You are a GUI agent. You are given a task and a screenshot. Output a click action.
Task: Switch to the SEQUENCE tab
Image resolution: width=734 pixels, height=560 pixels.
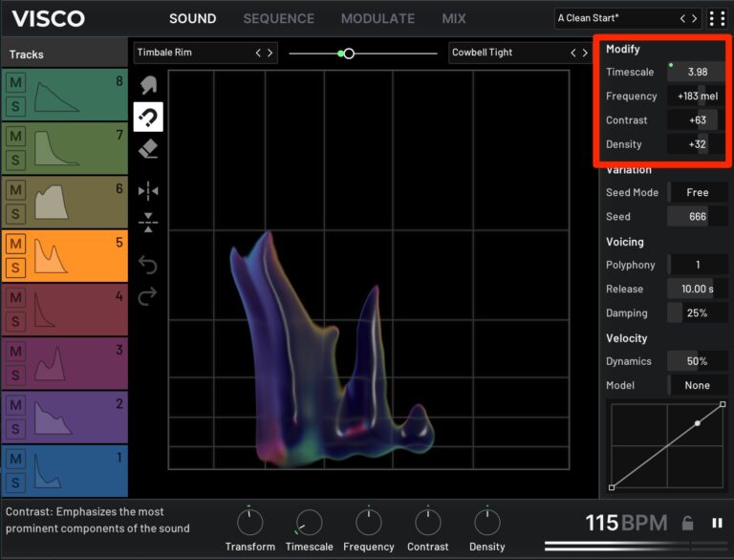[x=278, y=18]
